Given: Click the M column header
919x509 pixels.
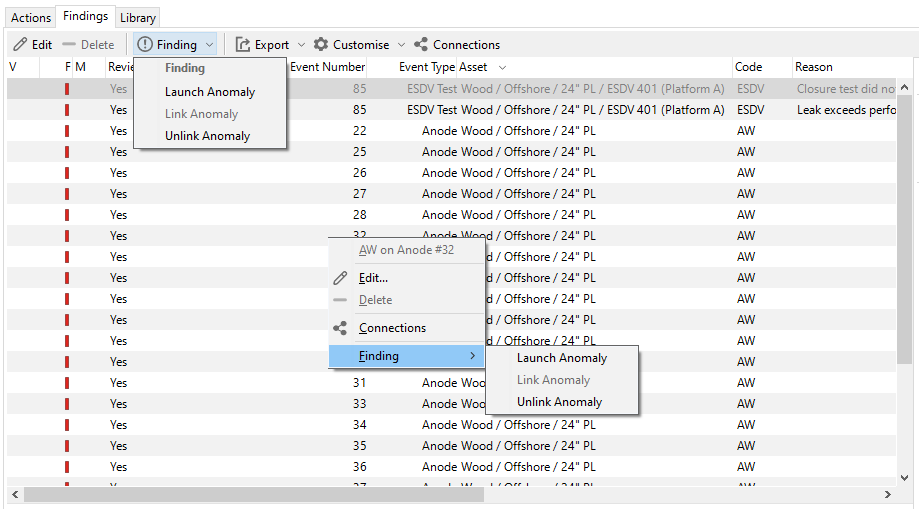Looking at the screenshot, I should 81,67.
